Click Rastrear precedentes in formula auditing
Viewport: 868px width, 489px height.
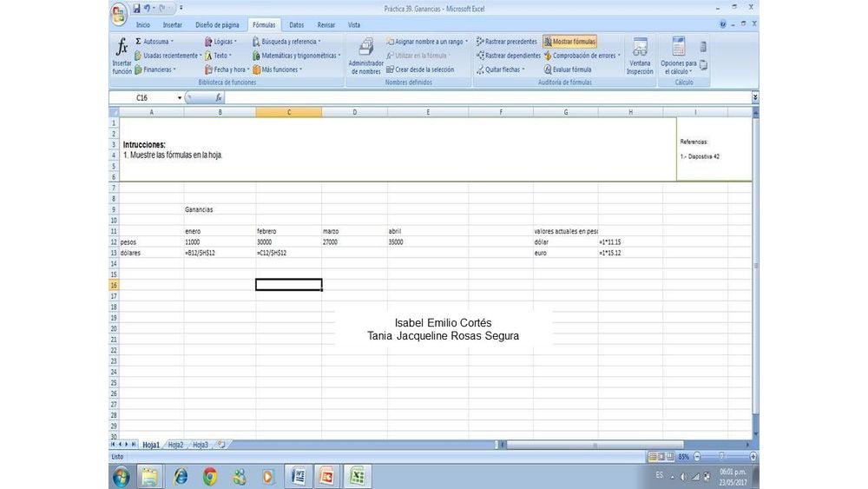(506, 42)
